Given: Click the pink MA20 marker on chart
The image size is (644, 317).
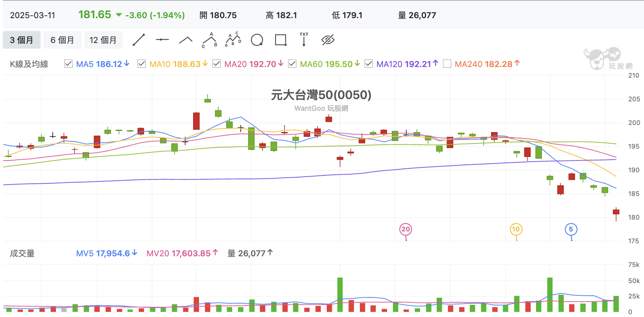Looking at the screenshot, I should click(x=406, y=230).
